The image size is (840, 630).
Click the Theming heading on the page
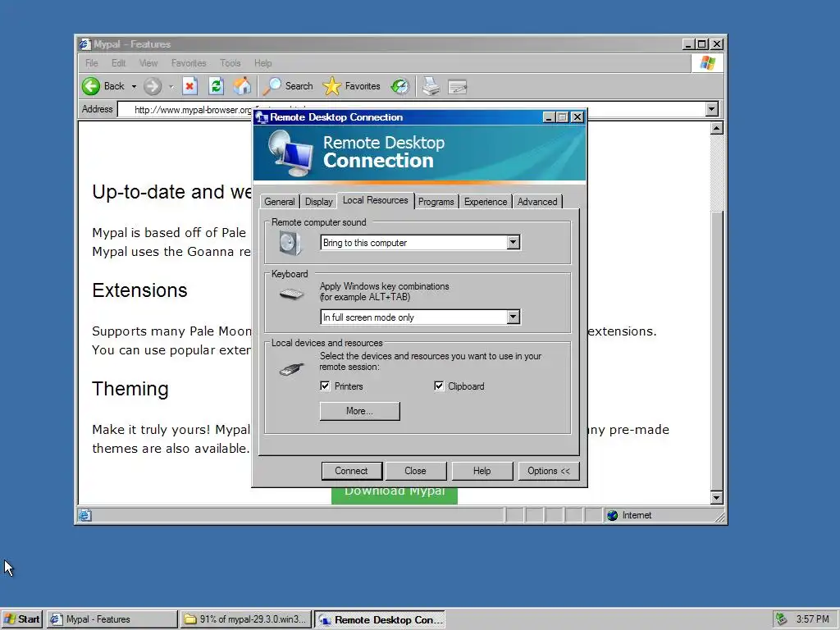tap(130, 389)
